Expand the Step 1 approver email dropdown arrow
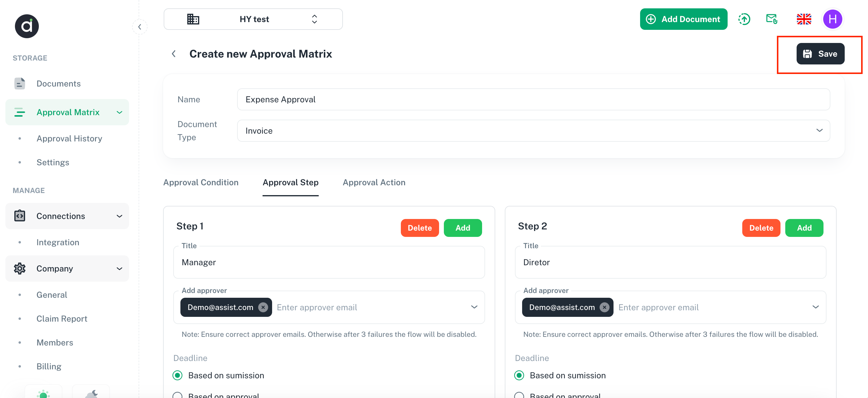Image resolution: width=868 pixels, height=398 pixels. [474, 307]
